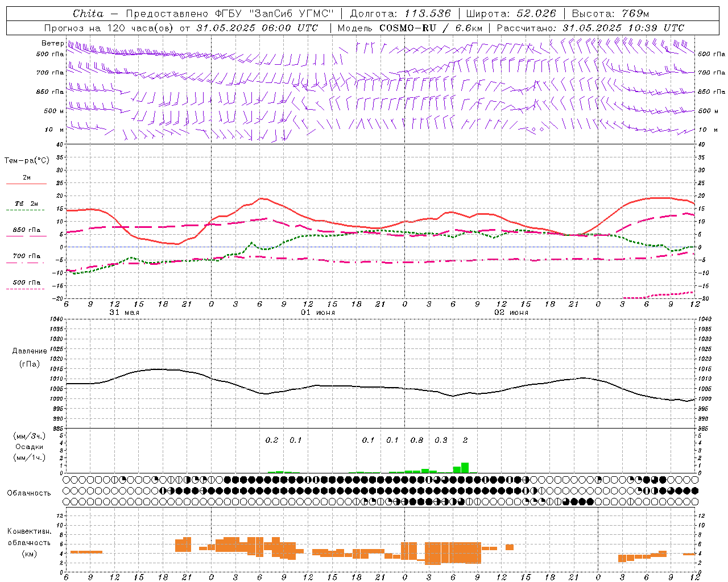Click the "02 июня" date label

pyautogui.click(x=511, y=313)
